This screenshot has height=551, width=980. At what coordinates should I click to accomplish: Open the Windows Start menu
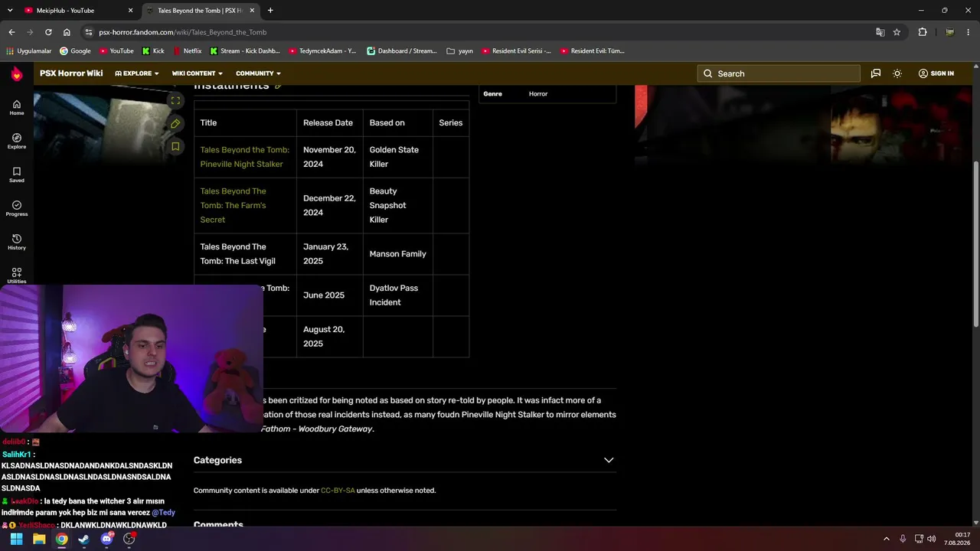[x=16, y=539]
